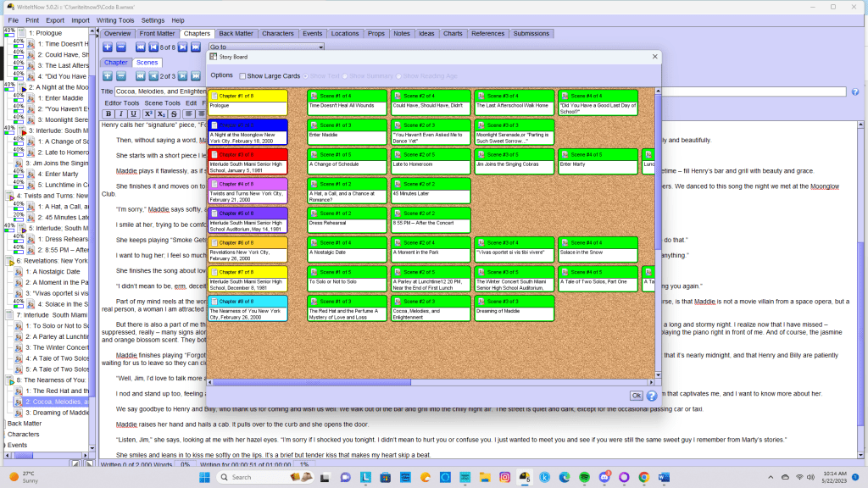Click the red Chapter #3 card
Viewport: 868px width, 488px height.
pos(248,159)
